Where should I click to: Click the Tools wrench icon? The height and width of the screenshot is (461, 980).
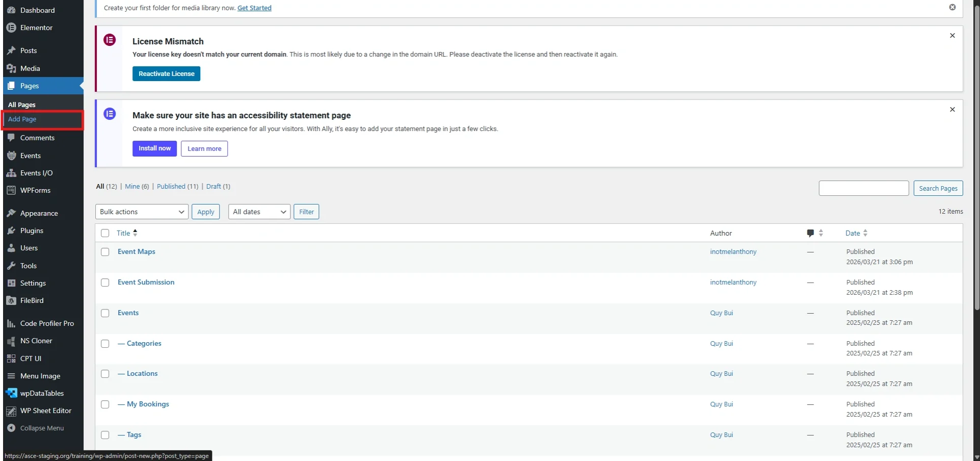coord(11,266)
